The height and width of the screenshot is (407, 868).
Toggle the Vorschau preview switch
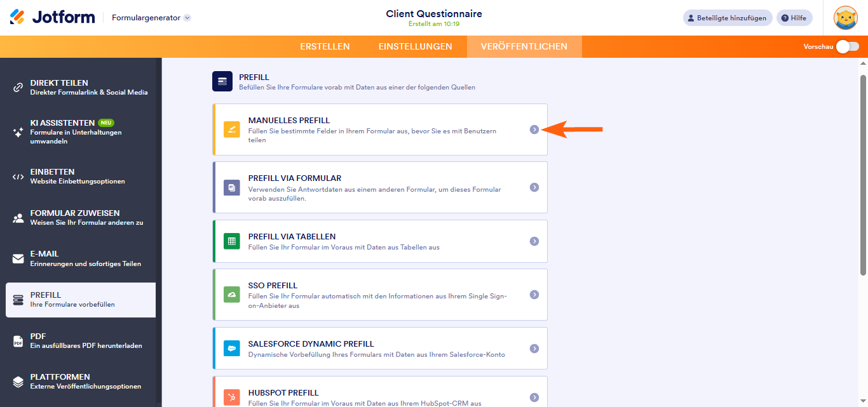847,46
